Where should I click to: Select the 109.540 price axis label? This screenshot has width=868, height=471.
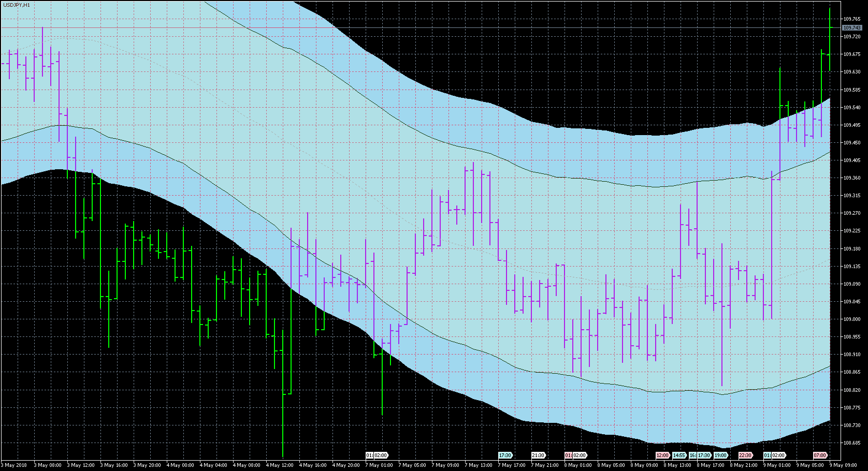[x=852, y=107]
